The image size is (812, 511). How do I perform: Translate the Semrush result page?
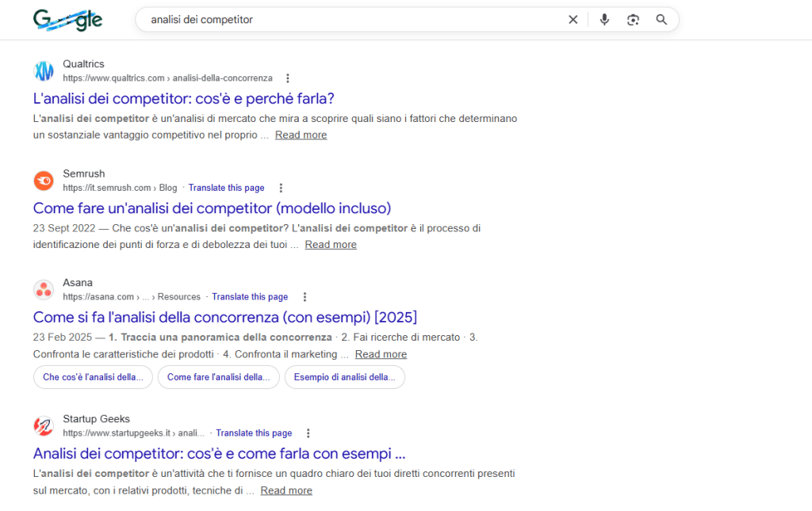tap(226, 188)
